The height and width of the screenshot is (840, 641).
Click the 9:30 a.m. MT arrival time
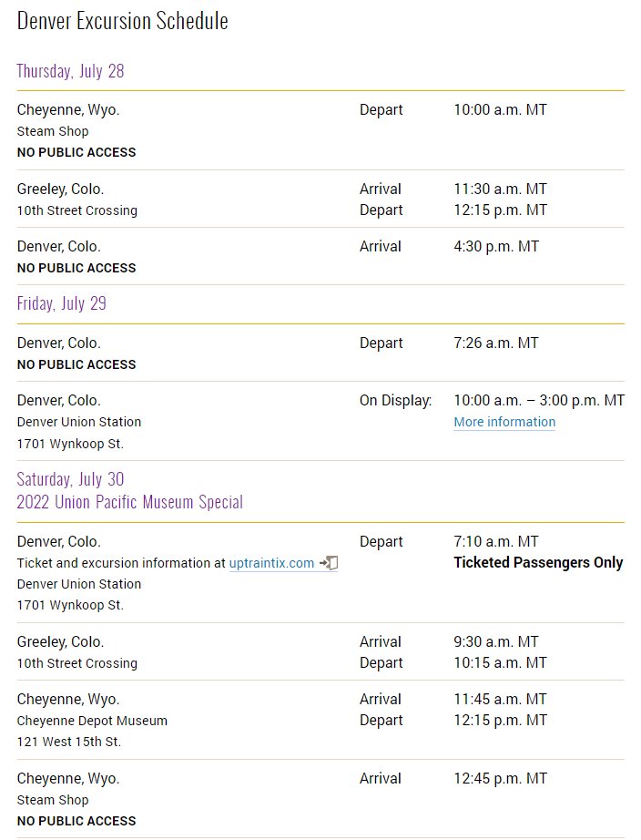[496, 641]
